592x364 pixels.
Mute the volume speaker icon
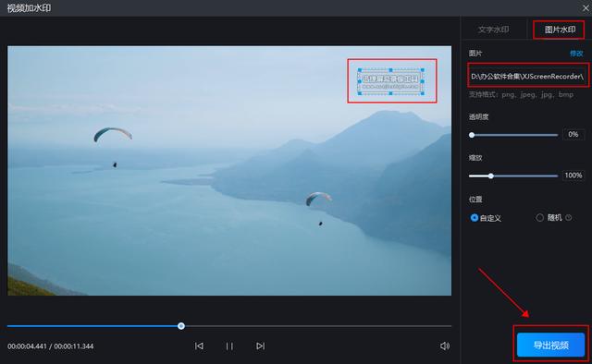pyautogui.click(x=445, y=346)
